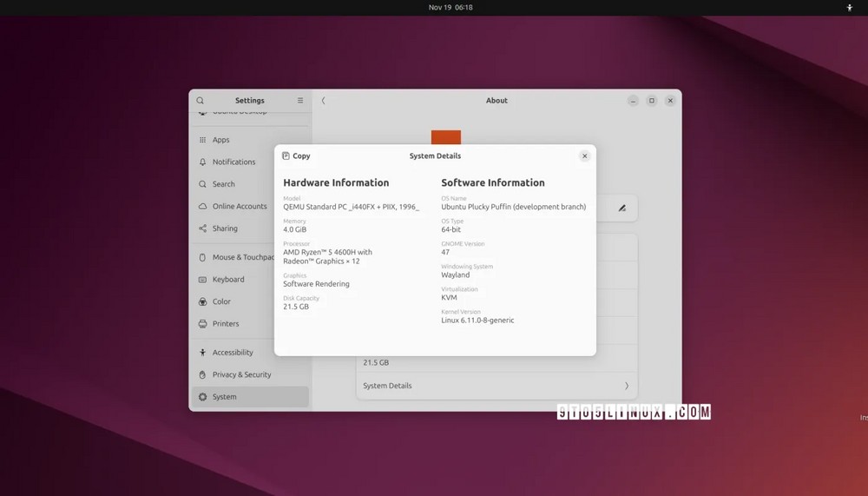The width and height of the screenshot is (868, 496).
Task: Open the clock showing Nov 19 06:18
Action: pyautogui.click(x=450, y=7)
